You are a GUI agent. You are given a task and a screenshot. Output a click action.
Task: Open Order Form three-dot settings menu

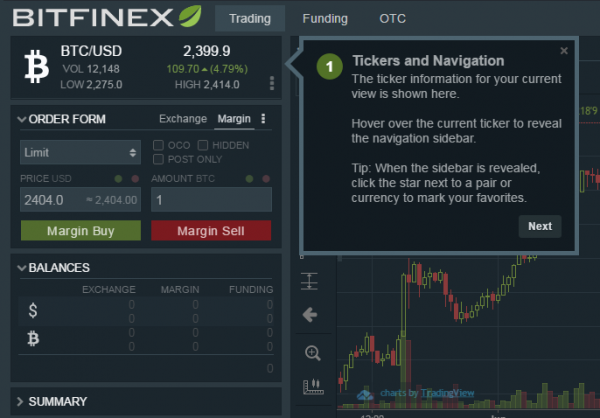[x=263, y=119]
